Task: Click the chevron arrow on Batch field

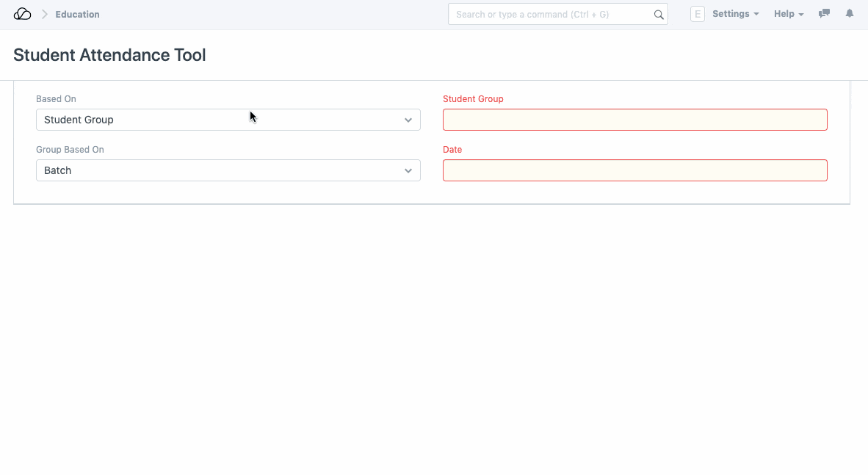Action: (408, 171)
